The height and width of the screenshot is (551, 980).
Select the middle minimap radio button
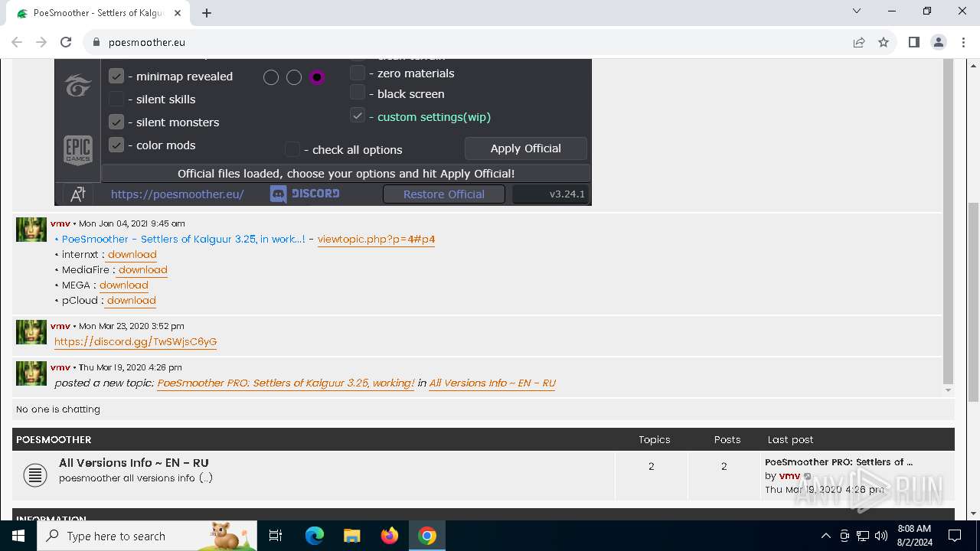pos(294,77)
